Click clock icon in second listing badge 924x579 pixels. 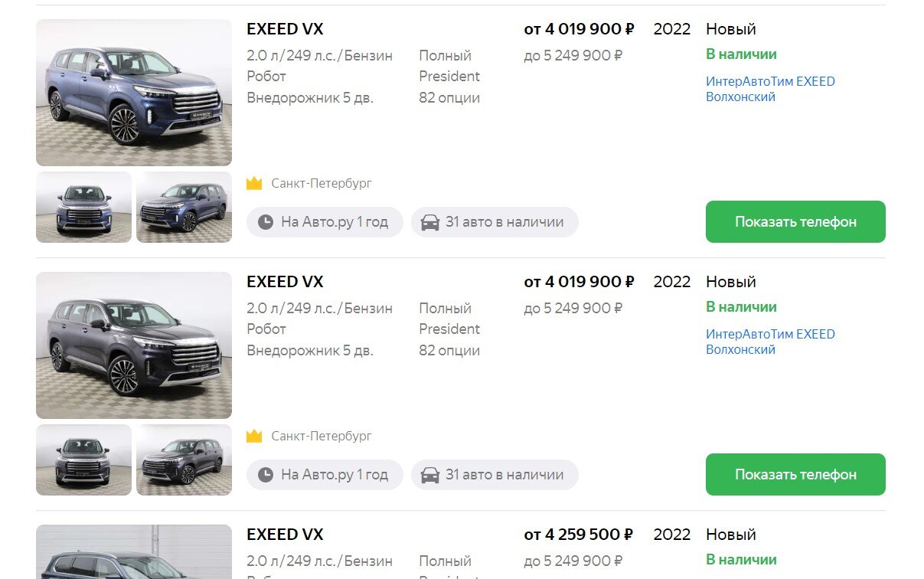(x=266, y=475)
